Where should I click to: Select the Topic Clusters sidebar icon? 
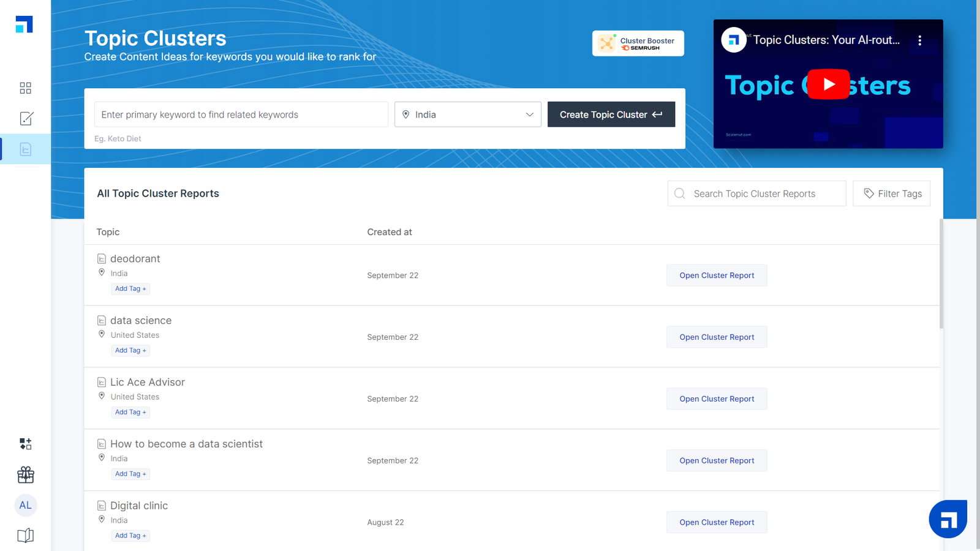26,149
